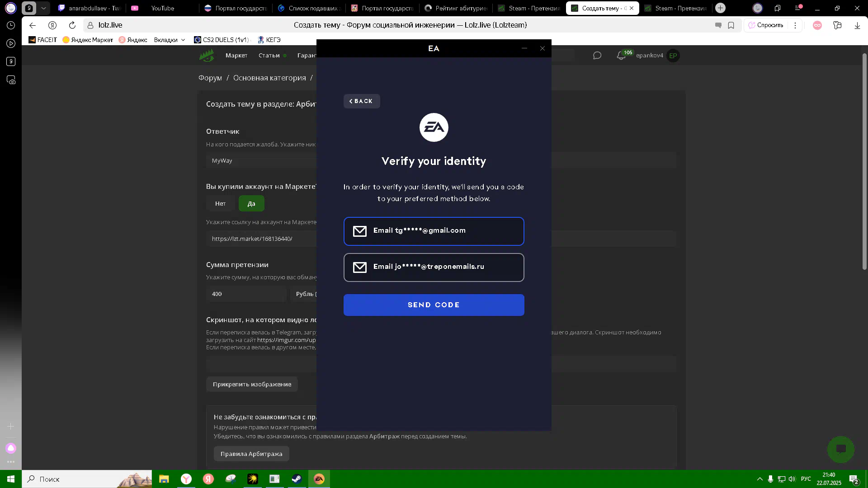
Task: Open notifications bell with 106 badge
Action: [622, 56]
